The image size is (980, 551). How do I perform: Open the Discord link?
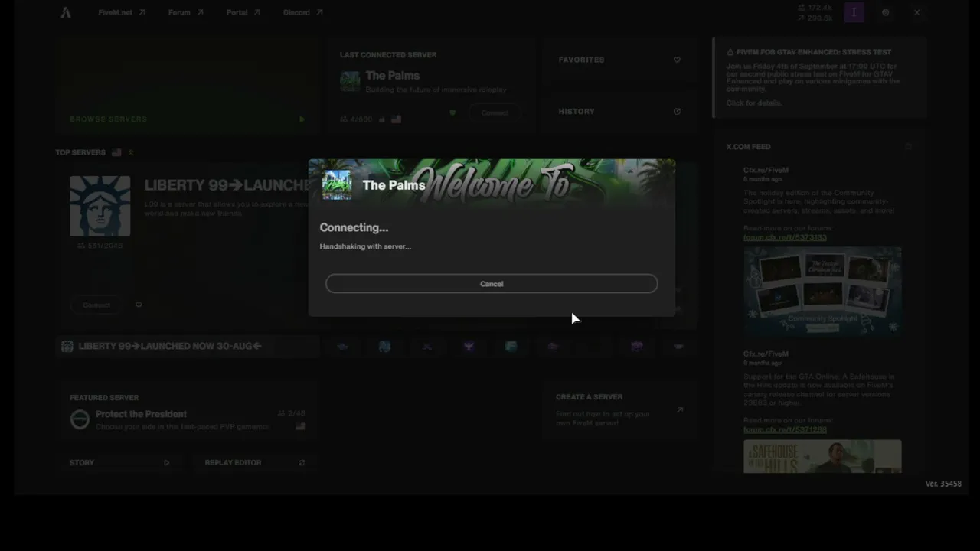click(x=303, y=12)
